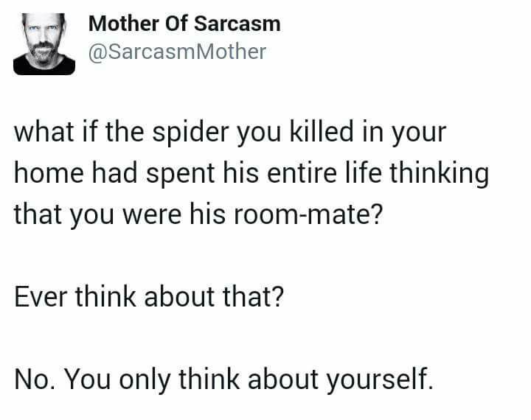This screenshot has width=531, height=420.
Task: Open the Mother Of Sarcasm profile avatar
Action: pos(44,44)
